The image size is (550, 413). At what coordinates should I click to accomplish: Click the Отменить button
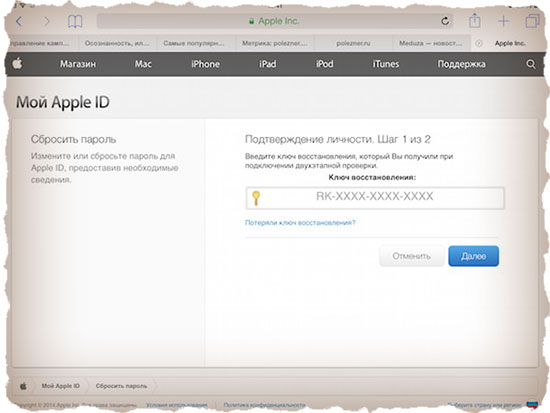411,256
